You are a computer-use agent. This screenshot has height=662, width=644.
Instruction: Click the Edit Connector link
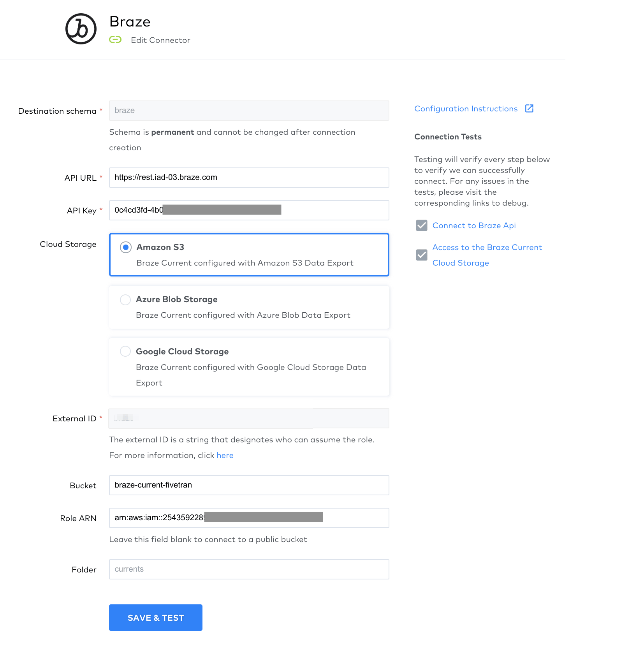click(160, 40)
